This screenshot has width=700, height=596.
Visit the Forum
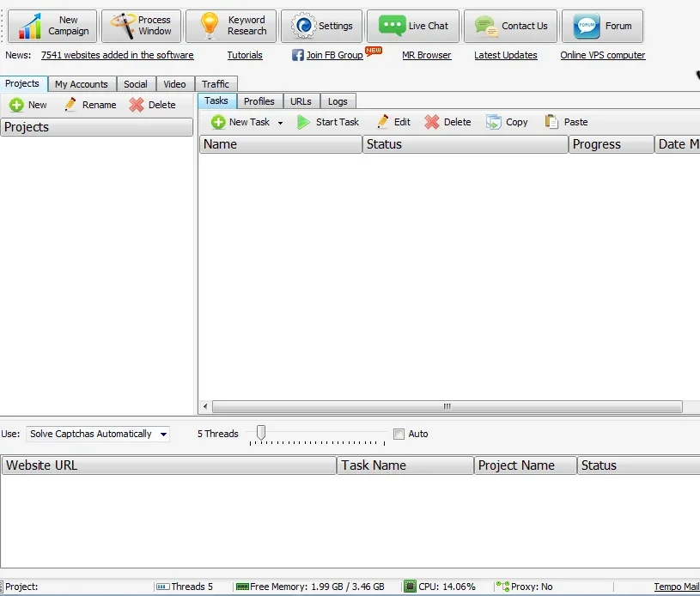click(x=602, y=26)
